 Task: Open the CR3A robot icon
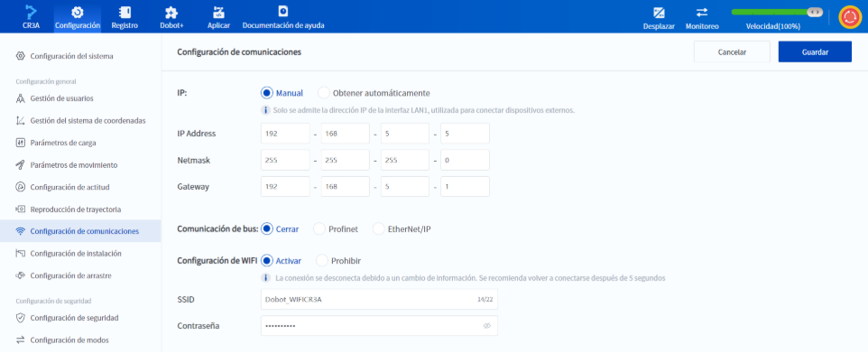pyautogui.click(x=31, y=13)
